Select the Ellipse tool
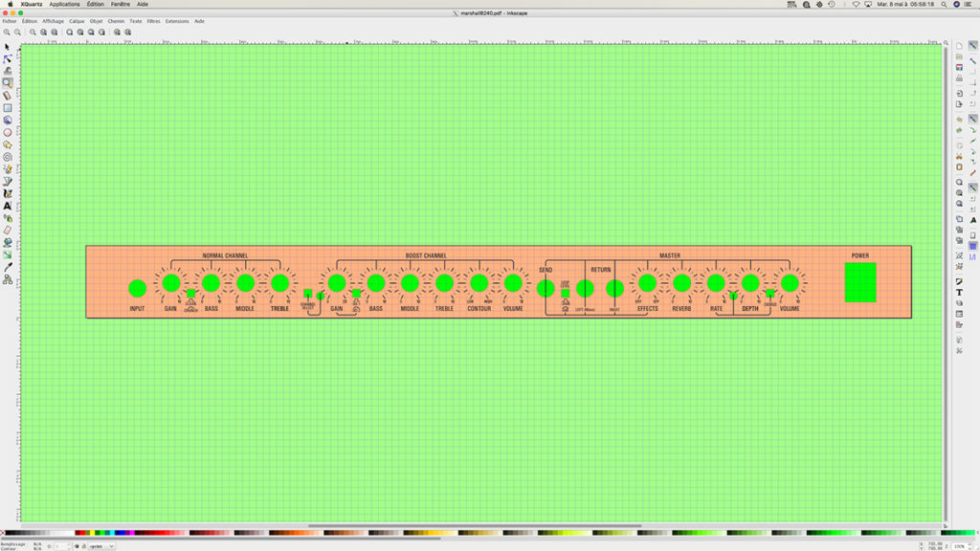Image resolution: width=980 pixels, height=551 pixels. pyautogui.click(x=8, y=132)
